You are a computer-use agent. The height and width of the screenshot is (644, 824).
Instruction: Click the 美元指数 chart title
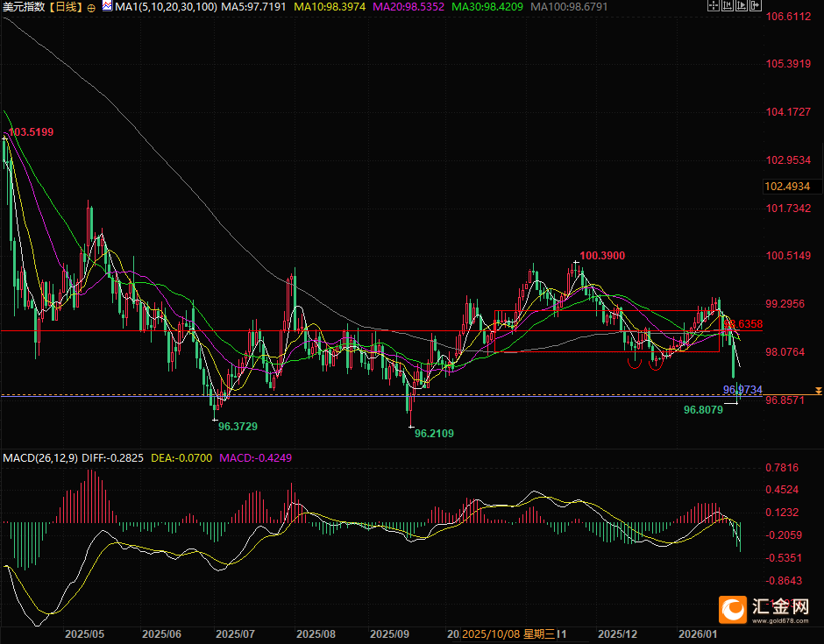tap(24, 7)
